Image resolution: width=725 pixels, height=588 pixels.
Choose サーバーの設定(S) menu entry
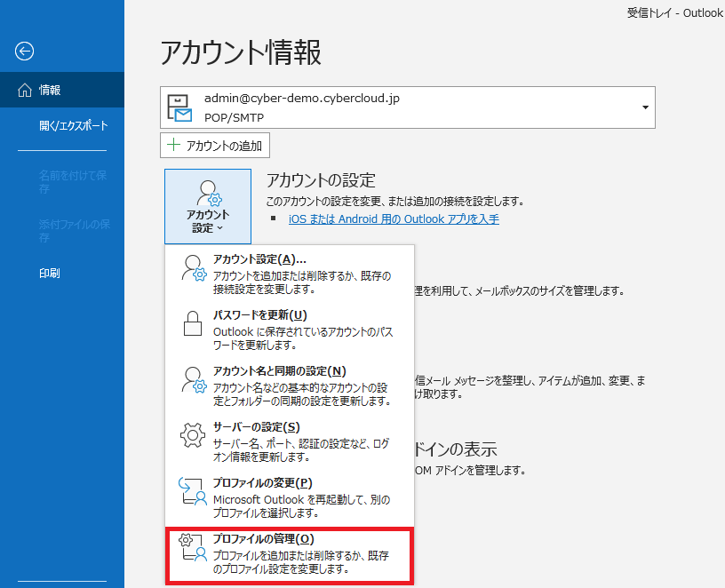point(290,441)
